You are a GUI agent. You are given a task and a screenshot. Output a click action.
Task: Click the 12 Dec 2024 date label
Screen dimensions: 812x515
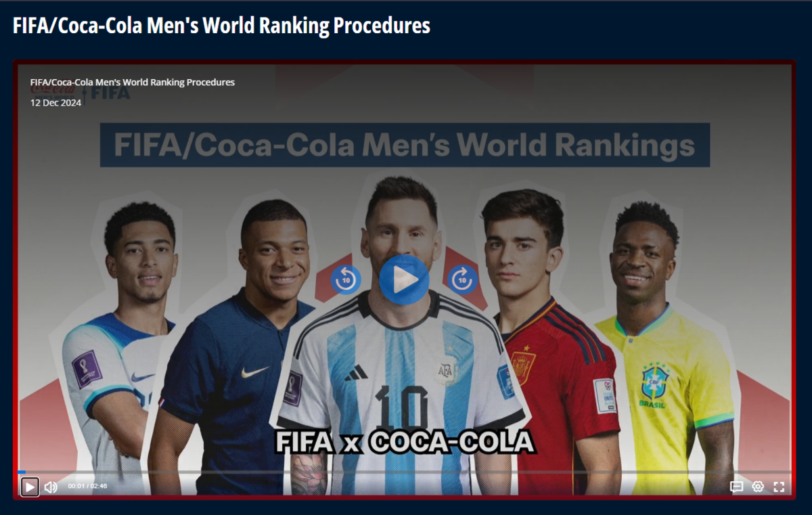55,103
